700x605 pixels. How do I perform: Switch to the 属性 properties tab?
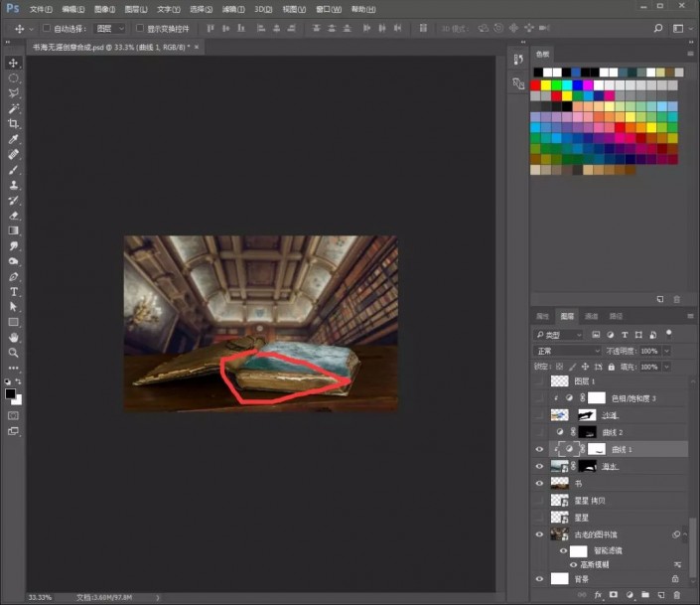tap(542, 316)
